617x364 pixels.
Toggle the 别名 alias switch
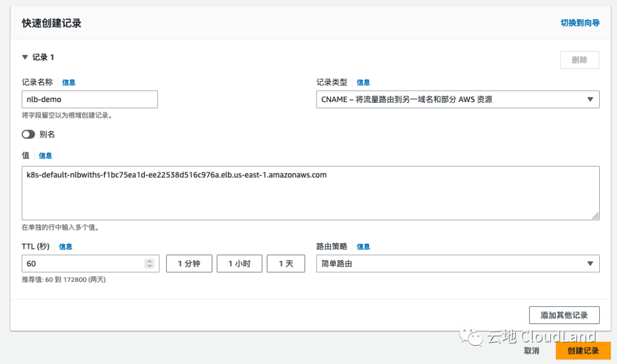tap(29, 135)
